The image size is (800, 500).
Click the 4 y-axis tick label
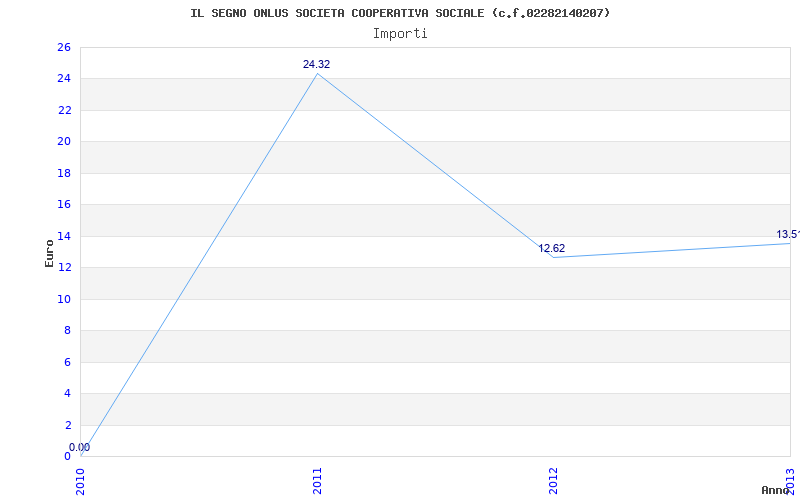pyautogui.click(x=68, y=394)
